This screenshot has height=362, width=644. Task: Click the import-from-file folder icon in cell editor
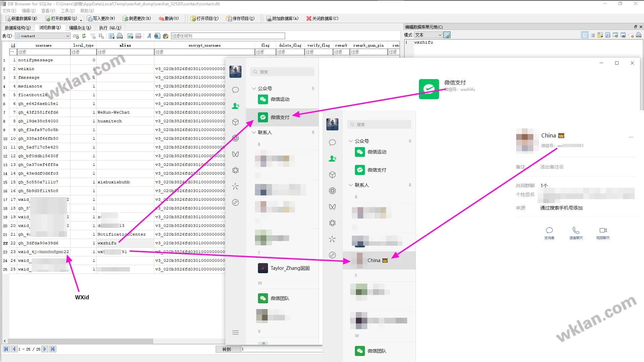[x=600, y=35]
